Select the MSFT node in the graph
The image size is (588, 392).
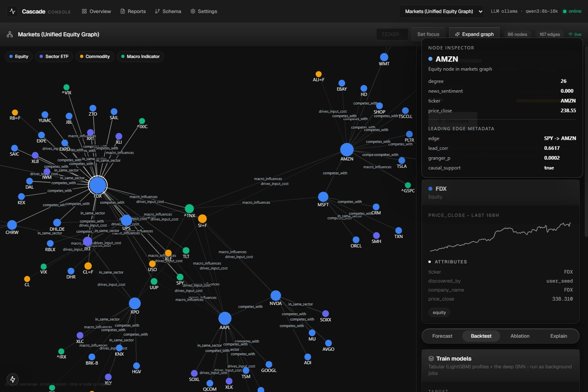(323, 197)
